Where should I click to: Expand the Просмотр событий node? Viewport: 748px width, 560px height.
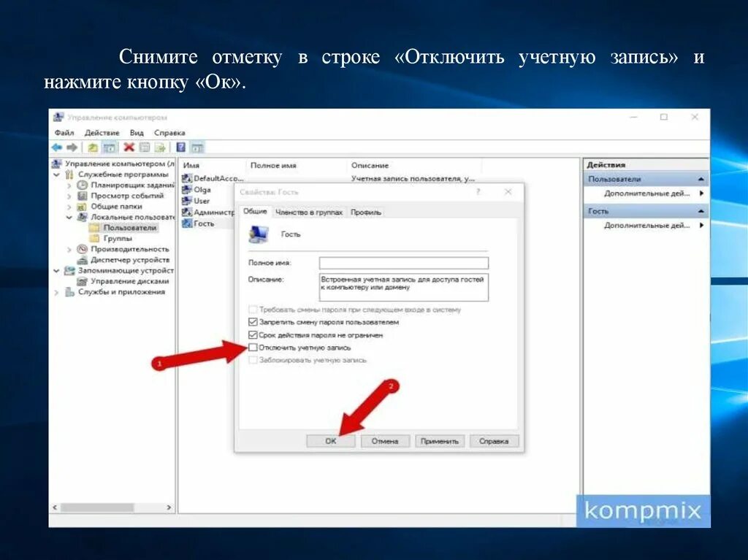click(69, 196)
